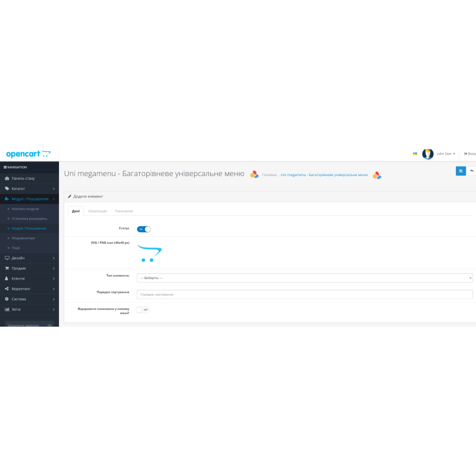Open Магазин модулів submenu link

26,209
